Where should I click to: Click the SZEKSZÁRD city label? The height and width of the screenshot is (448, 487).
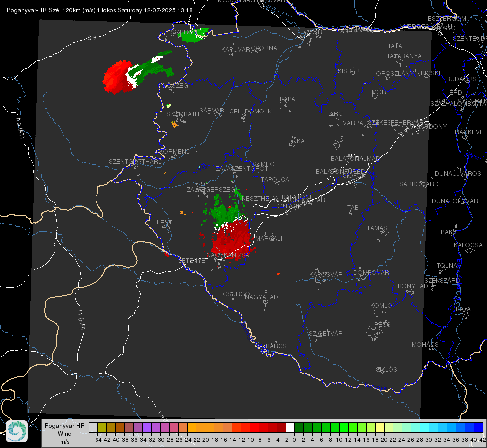point(442,281)
